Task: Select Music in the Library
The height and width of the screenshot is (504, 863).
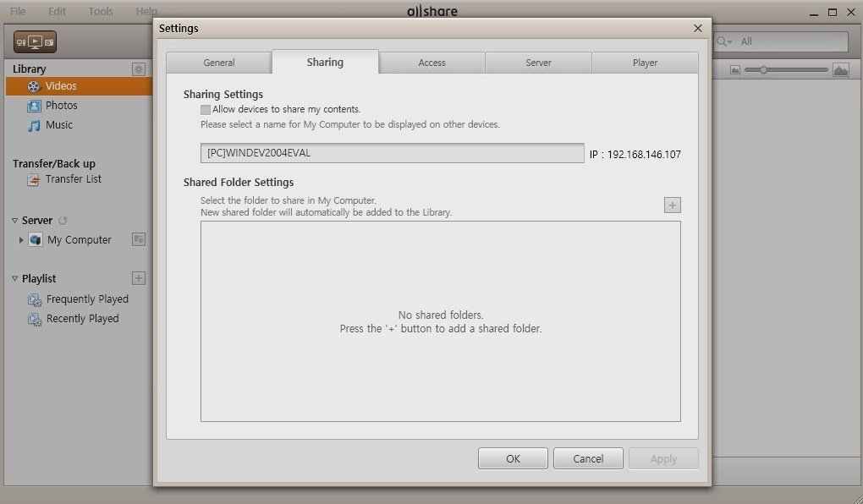Action: [59, 125]
